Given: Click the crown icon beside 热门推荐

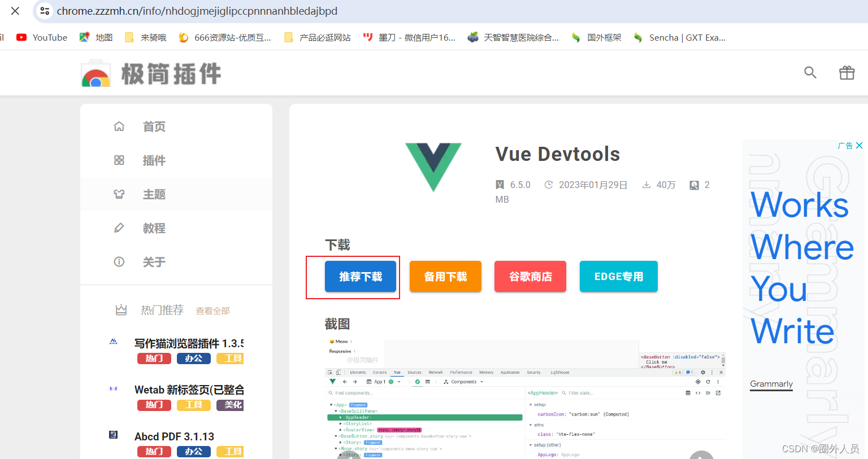Looking at the screenshot, I should (x=121, y=310).
